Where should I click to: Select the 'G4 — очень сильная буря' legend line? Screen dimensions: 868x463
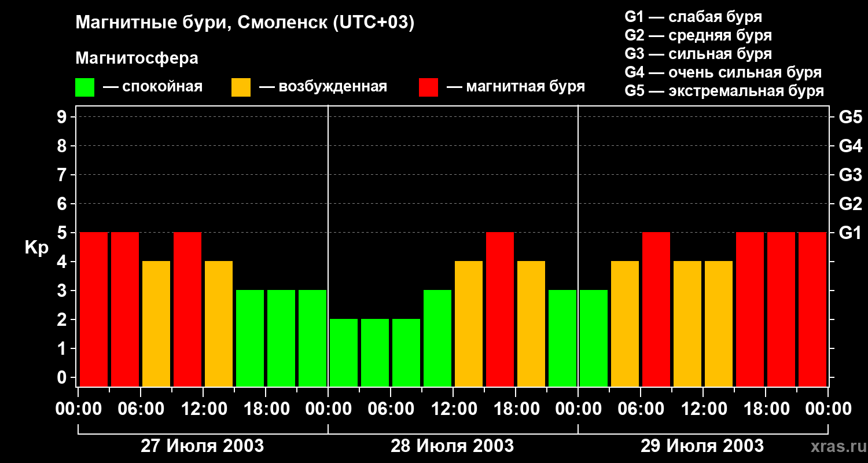click(x=723, y=72)
